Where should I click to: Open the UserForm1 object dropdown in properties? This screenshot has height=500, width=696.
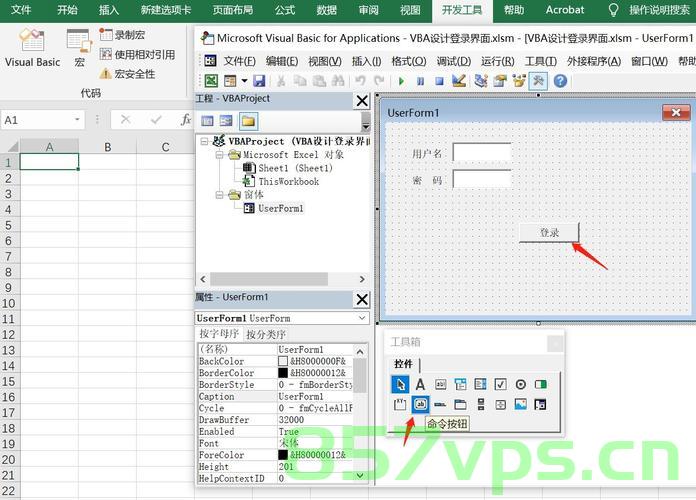[x=362, y=318]
